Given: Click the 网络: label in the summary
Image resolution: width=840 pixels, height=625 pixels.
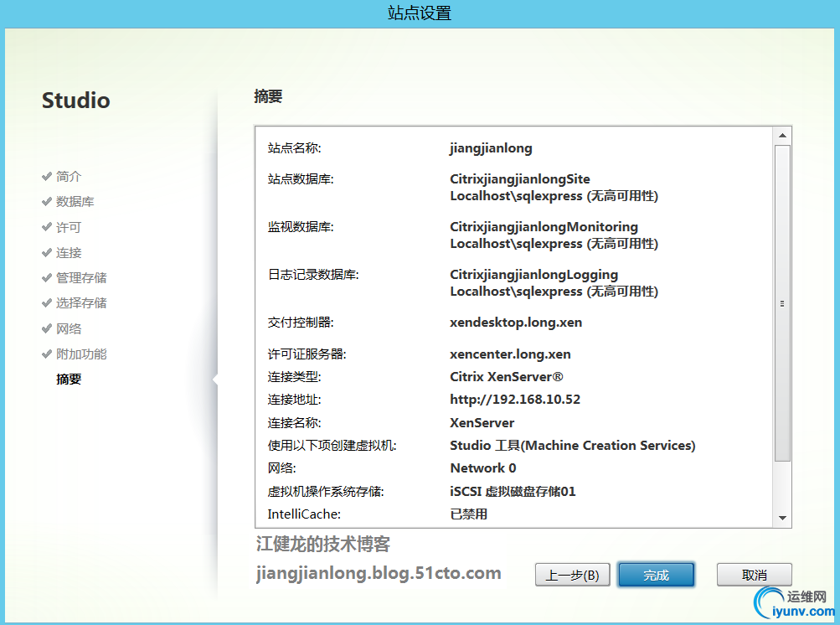Looking at the screenshot, I should pos(281,468).
